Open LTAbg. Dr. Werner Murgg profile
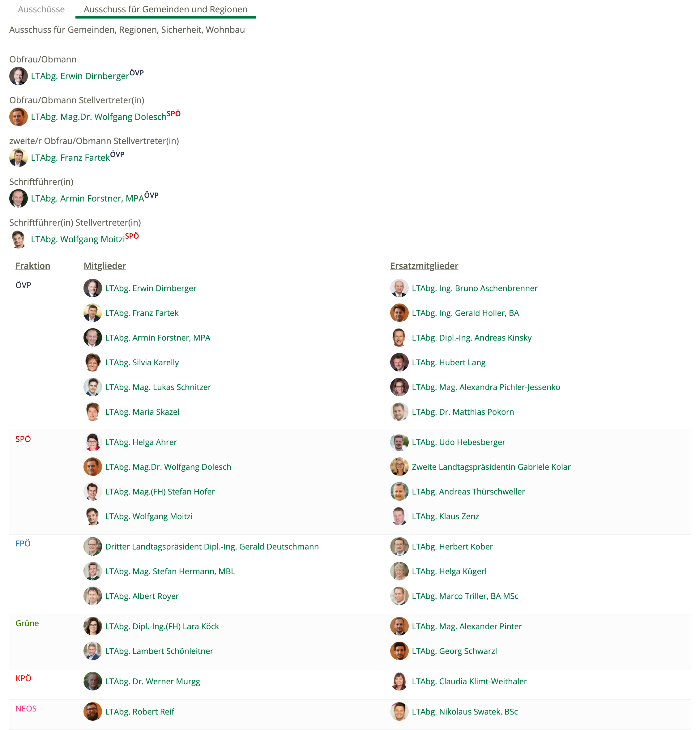Screen dimensions: 700x730 [153, 681]
